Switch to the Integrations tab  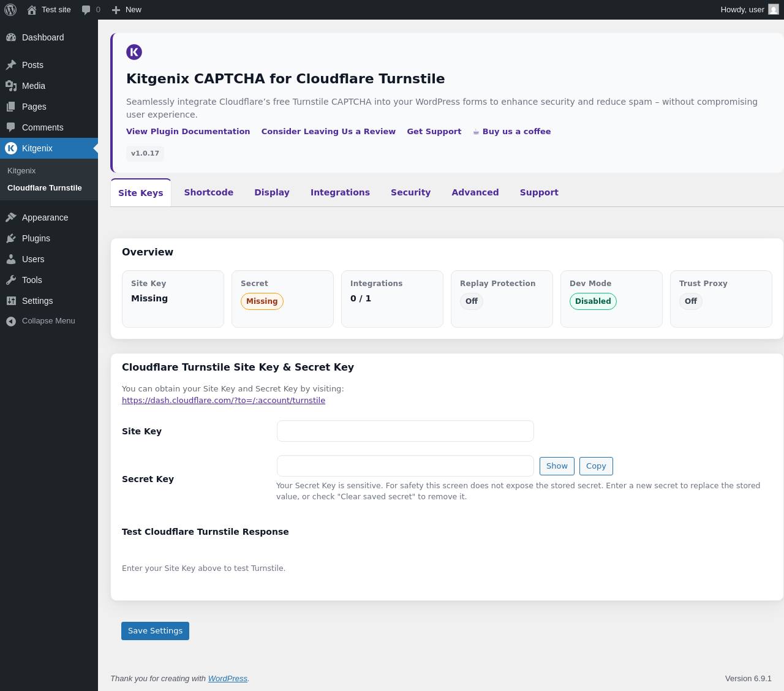pos(340,192)
